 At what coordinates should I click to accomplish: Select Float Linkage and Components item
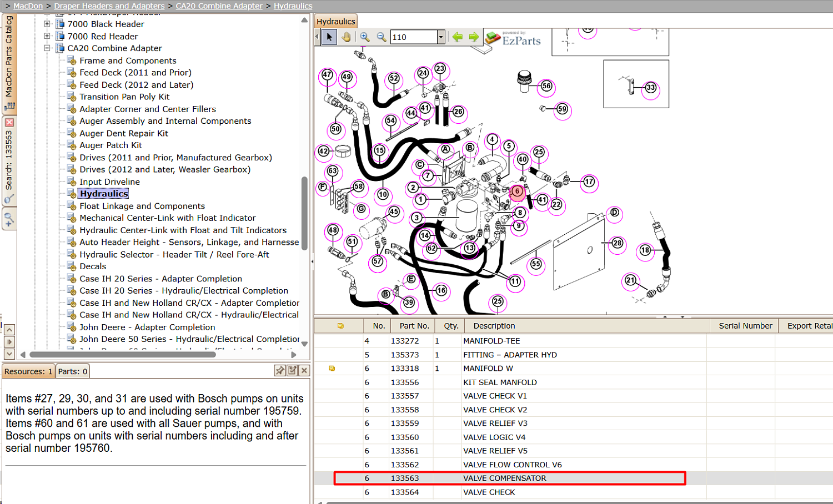pos(142,206)
